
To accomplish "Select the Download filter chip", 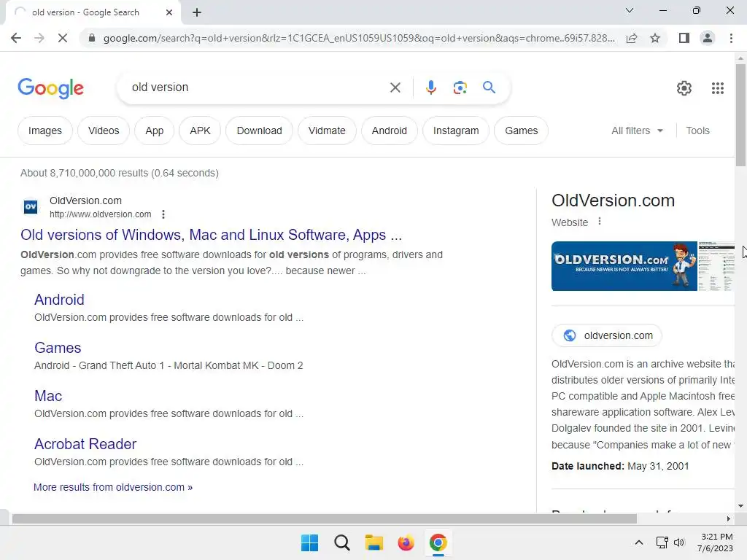I will 259,131.
